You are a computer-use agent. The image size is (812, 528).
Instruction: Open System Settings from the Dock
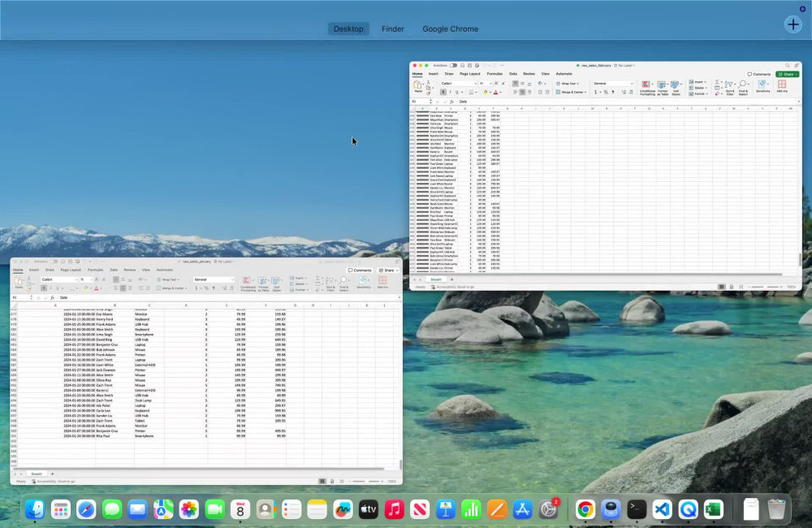tap(548, 510)
